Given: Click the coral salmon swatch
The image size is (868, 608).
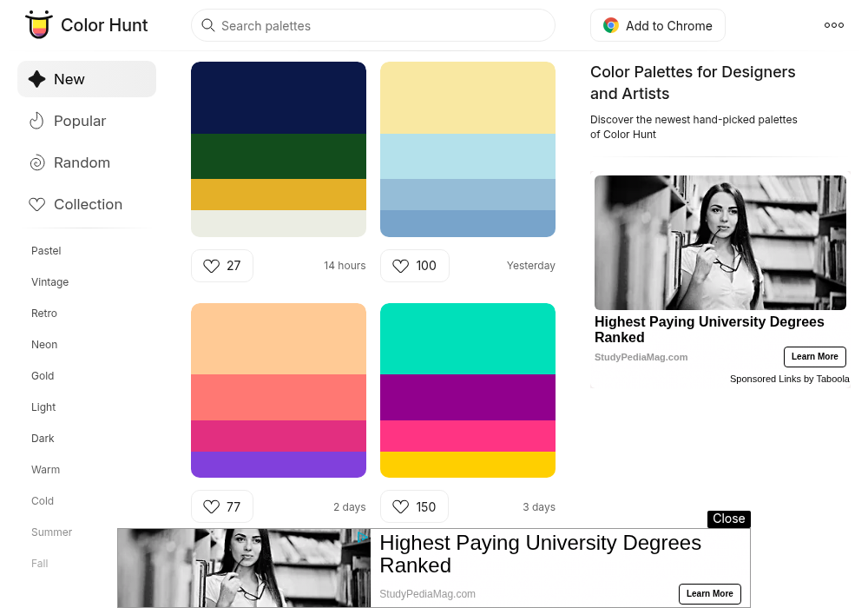Looking at the screenshot, I should click(x=279, y=398).
